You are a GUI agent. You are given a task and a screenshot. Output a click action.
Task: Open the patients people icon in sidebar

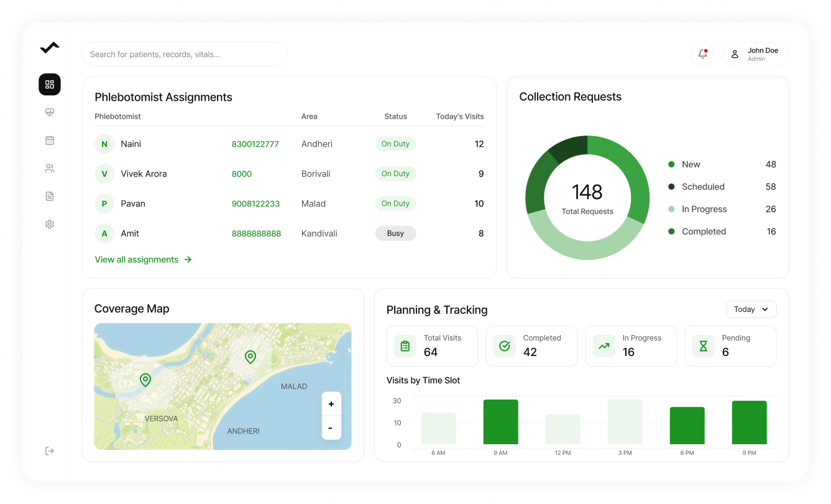[50, 168]
